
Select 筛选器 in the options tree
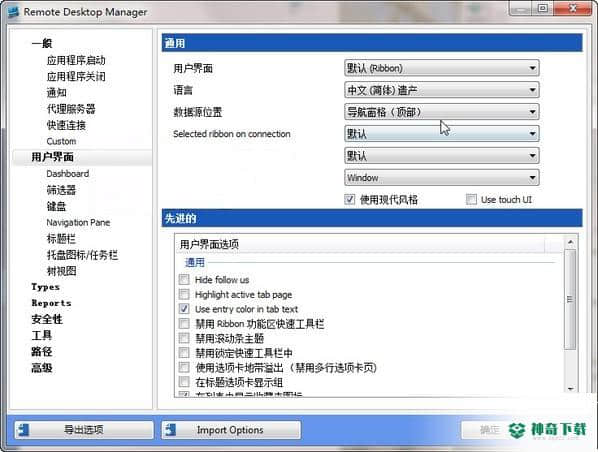tap(61, 190)
